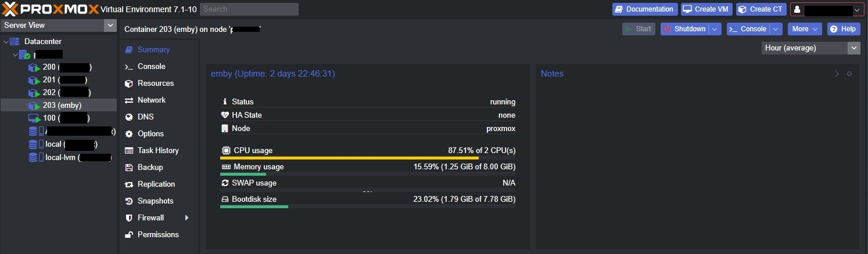Click the CPU usage progress bar
Image resolution: width=868 pixels, height=254 pixels.
368,158
